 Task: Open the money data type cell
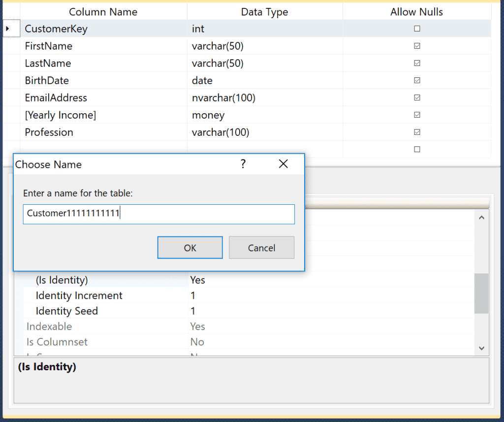tap(264, 115)
